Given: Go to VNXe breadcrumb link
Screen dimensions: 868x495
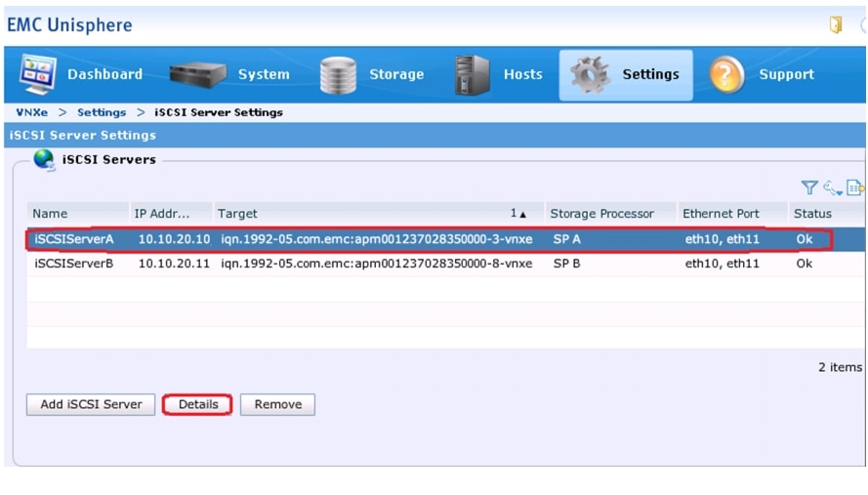Looking at the screenshot, I should click(31, 112).
